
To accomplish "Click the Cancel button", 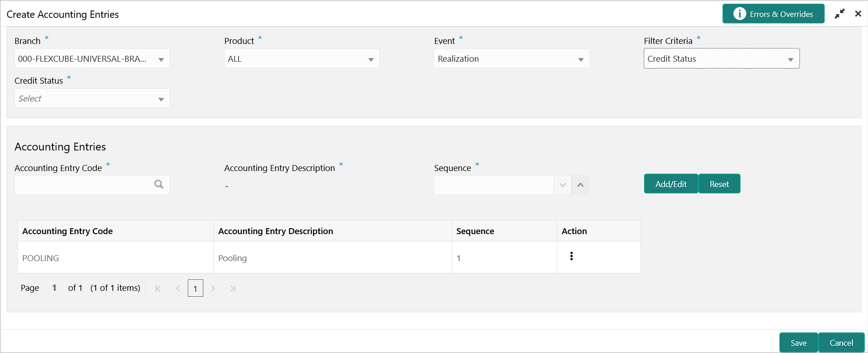I will click(841, 342).
